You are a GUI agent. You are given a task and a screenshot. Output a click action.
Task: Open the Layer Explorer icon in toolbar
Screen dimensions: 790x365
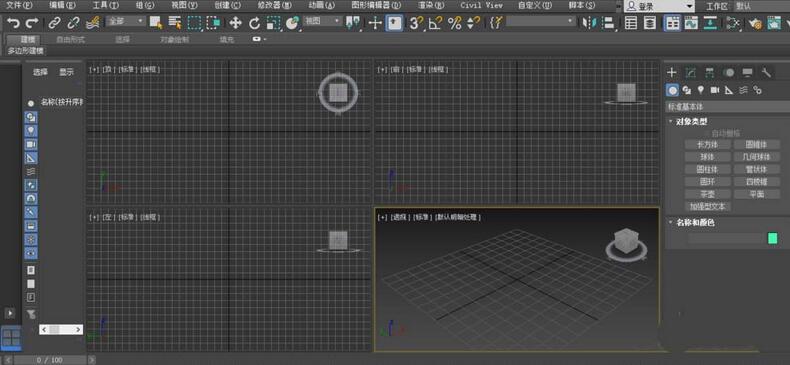(650, 23)
